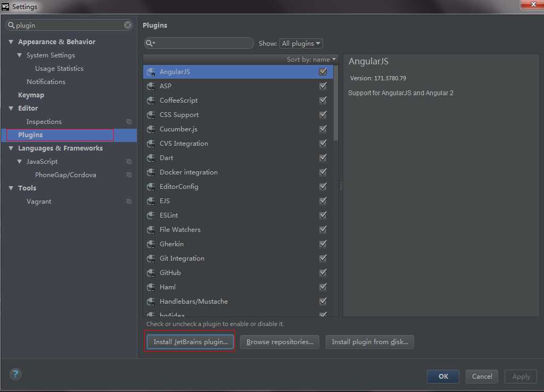Click the Docker integration plugin icon
Image resolution: width=544 pixels, height=392 pixels.
point(151,172)
